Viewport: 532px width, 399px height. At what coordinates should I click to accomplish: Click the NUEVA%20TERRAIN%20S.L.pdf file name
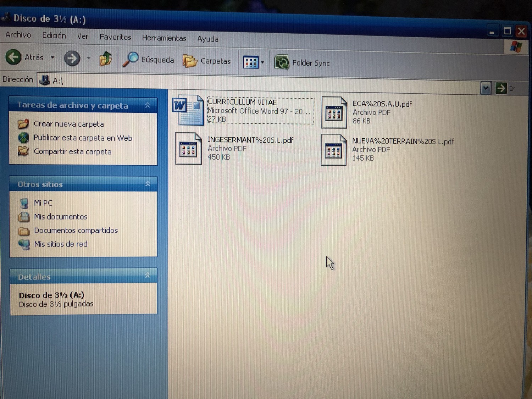click(403, 141)
